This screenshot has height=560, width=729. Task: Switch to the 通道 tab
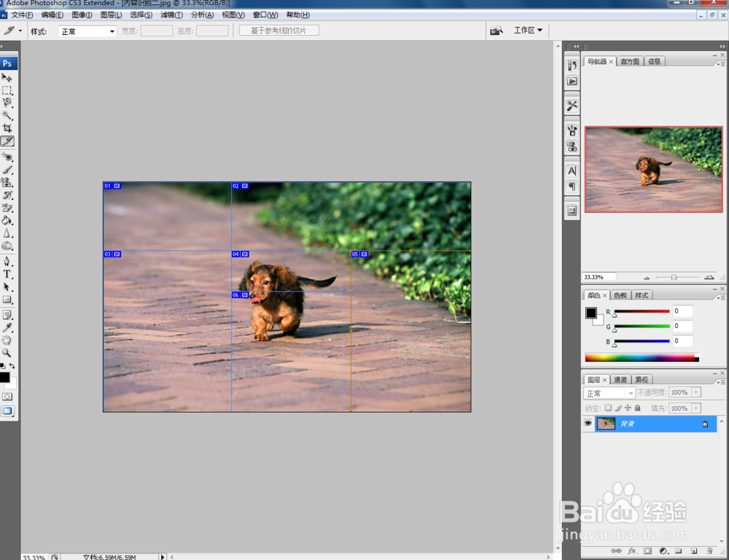pyautogui.click(x=620, y=380)
